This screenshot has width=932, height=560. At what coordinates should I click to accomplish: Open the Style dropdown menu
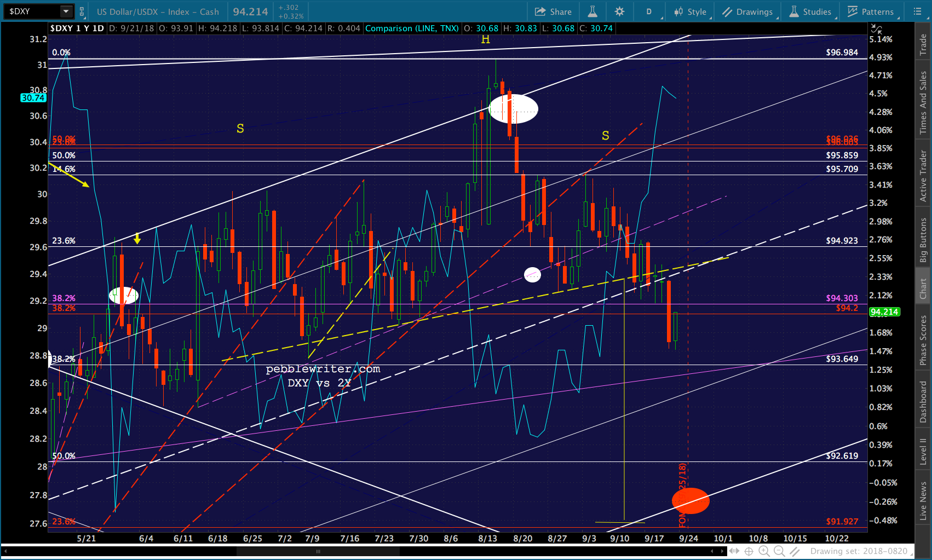tap(691, 11)
